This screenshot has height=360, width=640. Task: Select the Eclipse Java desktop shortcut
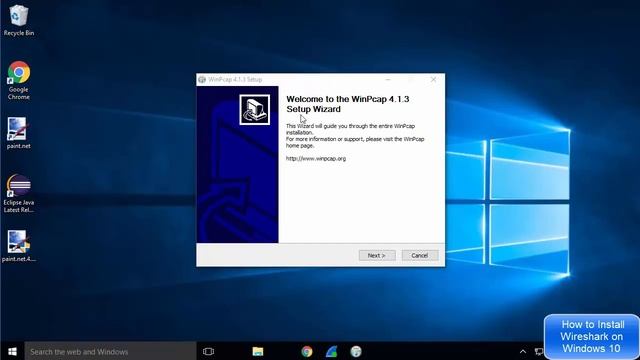point(18,193)
